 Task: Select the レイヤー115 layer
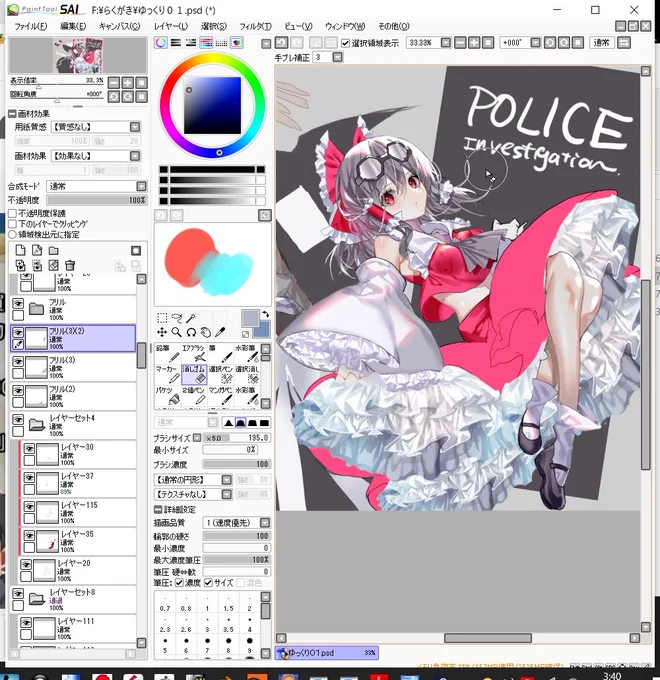pyautogui.click(x=78, y=513)
